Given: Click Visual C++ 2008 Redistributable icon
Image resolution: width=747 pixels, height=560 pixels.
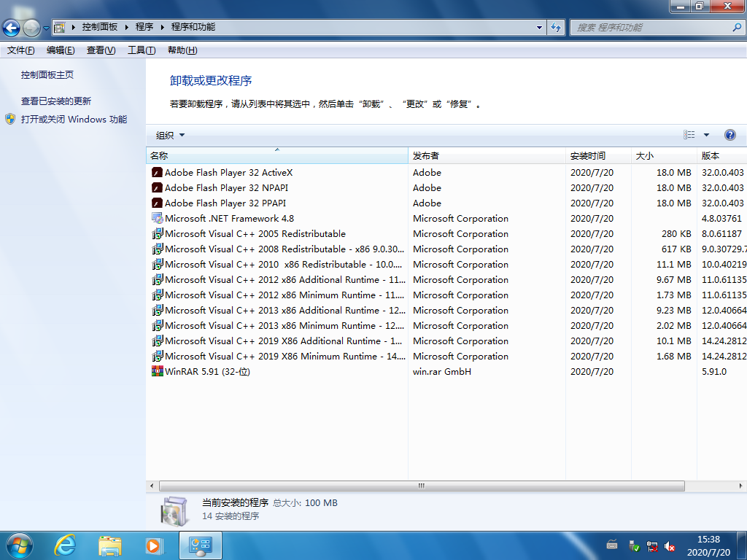Looking at the screenshot, I should (158, 249).
